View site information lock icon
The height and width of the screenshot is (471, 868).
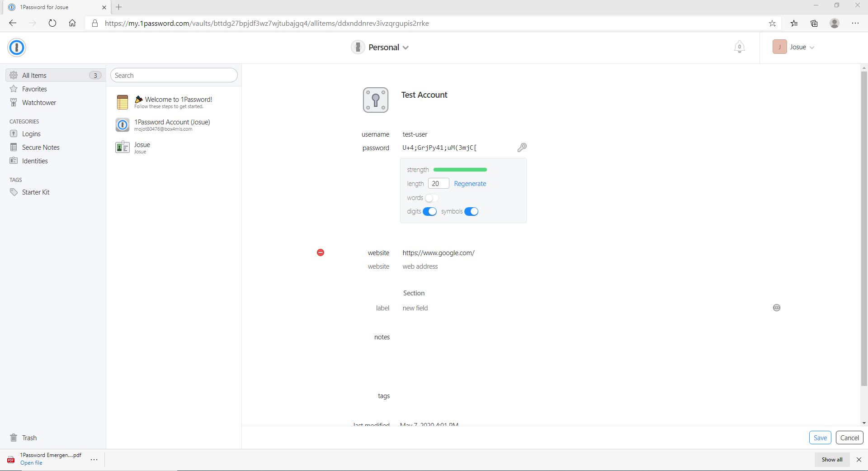click(x=95, y=23)
